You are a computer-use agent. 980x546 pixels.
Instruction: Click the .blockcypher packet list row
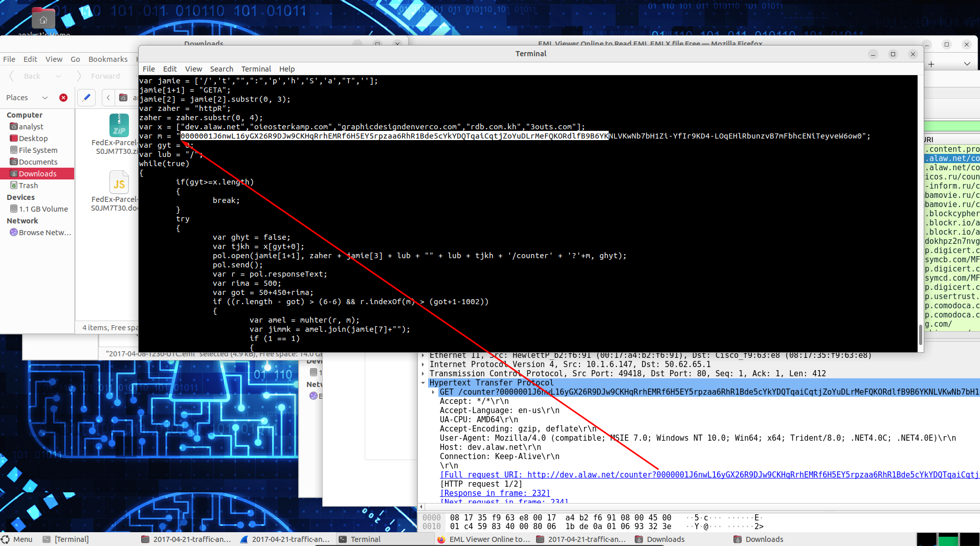pos(952,214)
